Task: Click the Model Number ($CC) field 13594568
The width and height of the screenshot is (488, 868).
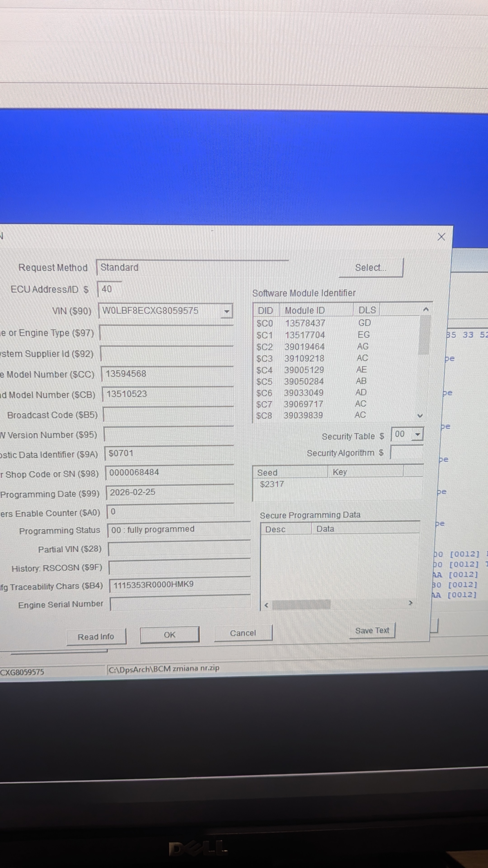Action: [167, 374]
